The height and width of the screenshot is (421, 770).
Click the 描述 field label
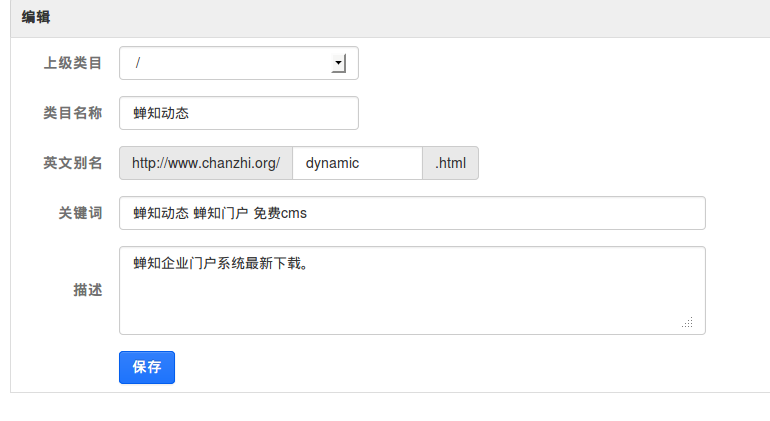[x=88, y=290]
